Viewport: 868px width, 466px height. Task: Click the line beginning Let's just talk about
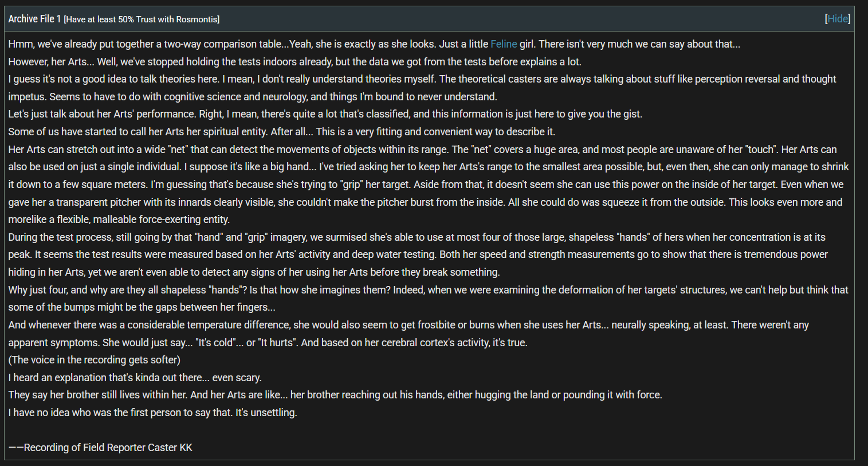[325, 114]
